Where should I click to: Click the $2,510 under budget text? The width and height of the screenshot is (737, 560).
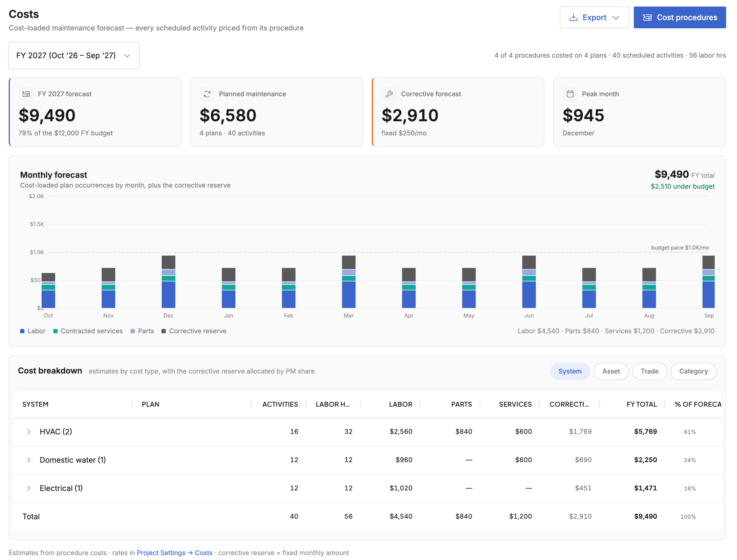click(x=682, y=186)
